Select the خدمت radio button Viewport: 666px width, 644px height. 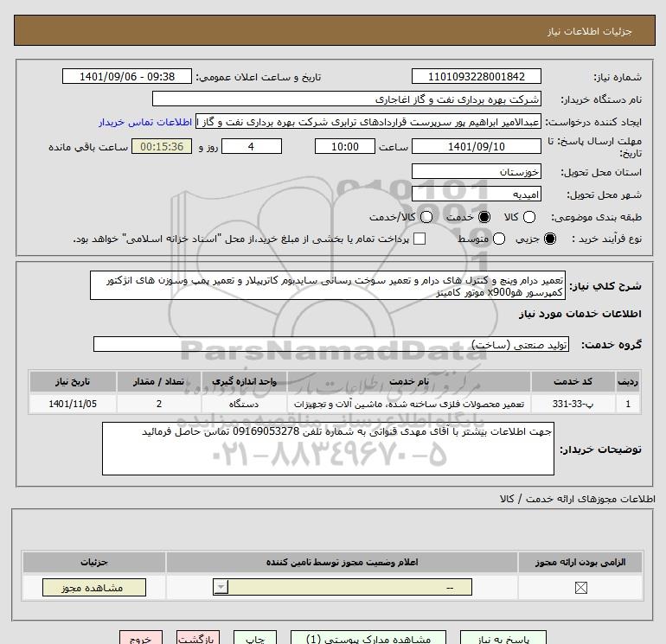point(483,217)
